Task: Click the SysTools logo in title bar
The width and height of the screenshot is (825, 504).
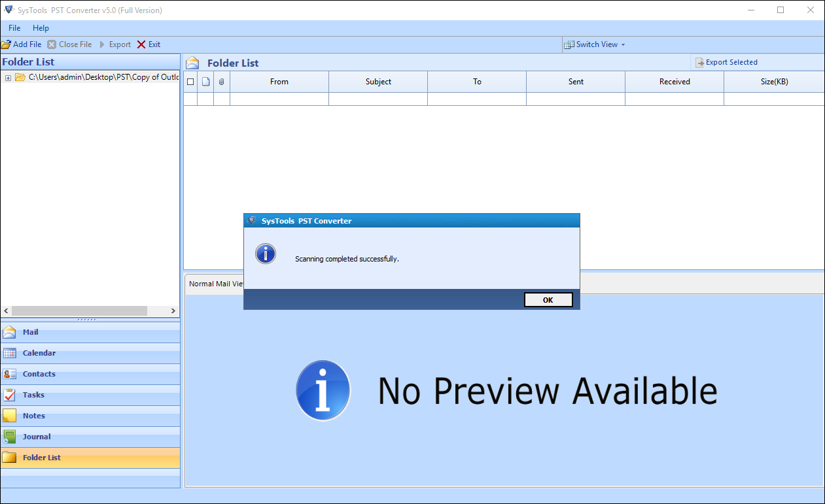Action: click(9, 10)
